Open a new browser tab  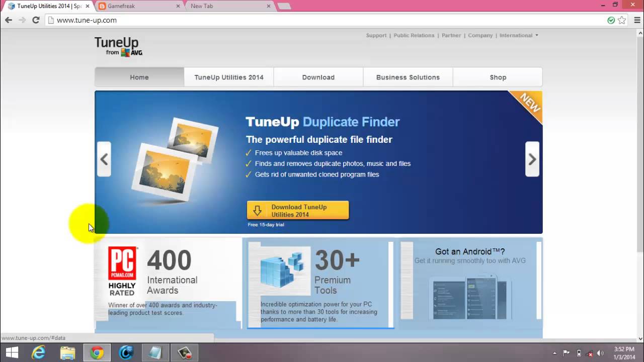pos(284,6)
